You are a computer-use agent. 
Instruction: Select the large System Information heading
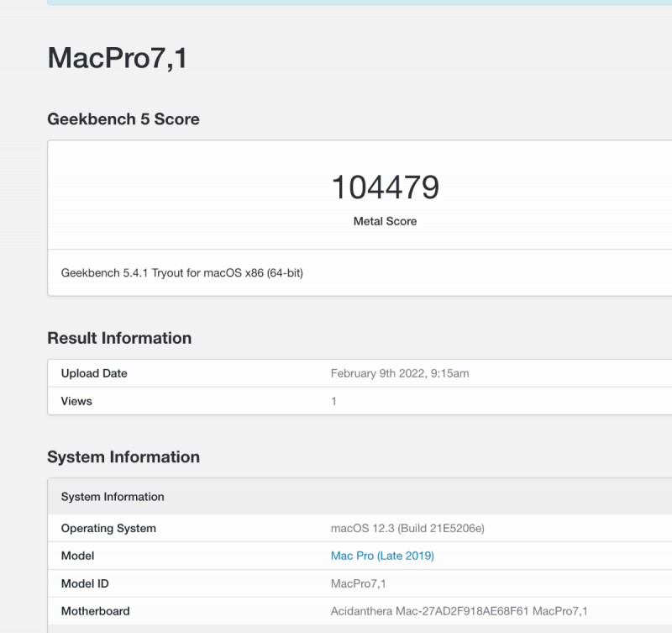pyautogui.click(x=123, y=457)
